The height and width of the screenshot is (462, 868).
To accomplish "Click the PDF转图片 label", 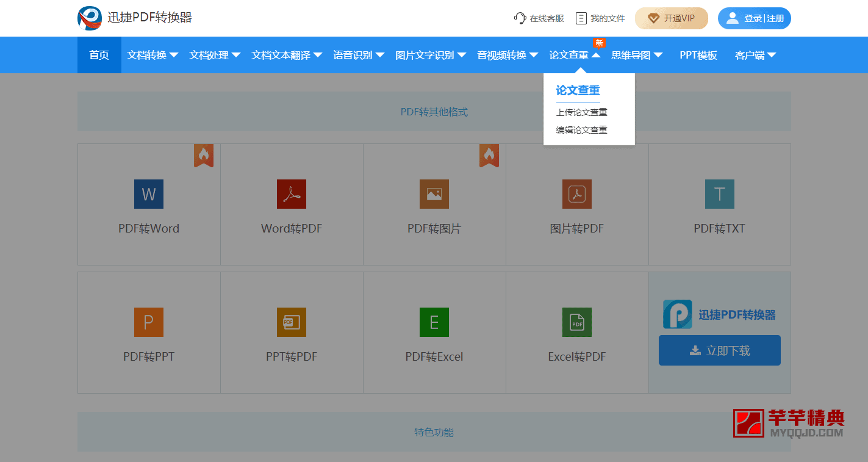I will (434, 229).
